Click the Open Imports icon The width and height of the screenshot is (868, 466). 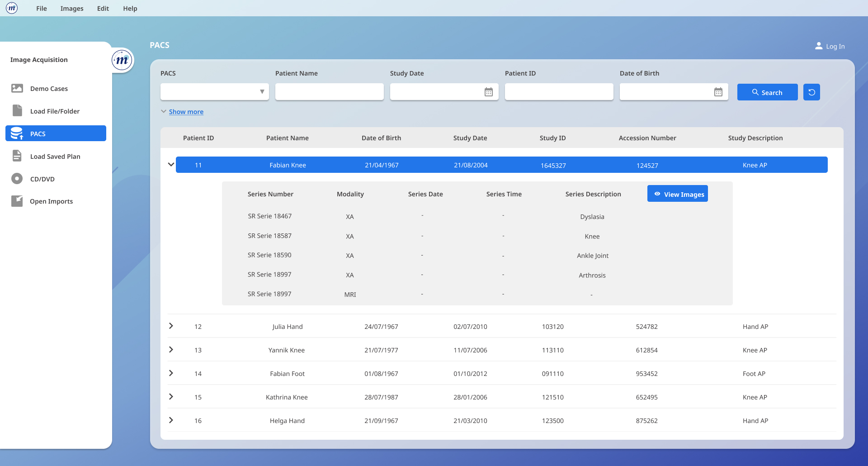point(17,201)
